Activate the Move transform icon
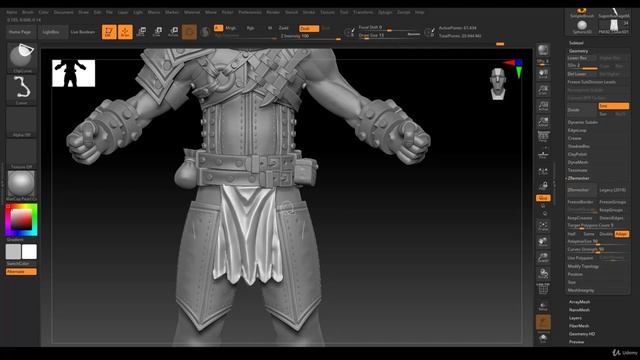Image resolution: width=640 pixels, height=360 pixels. 142,32
